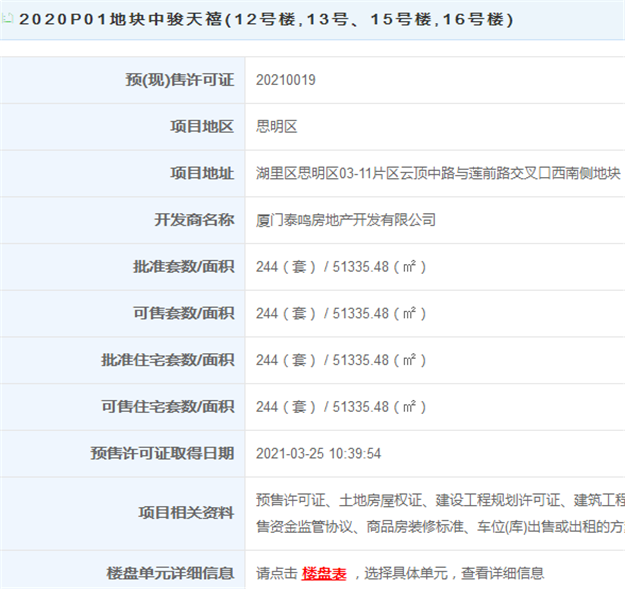Screen dimensions: 625x589
Task: Click the 开发商名称 label
Action: (195, 220)
